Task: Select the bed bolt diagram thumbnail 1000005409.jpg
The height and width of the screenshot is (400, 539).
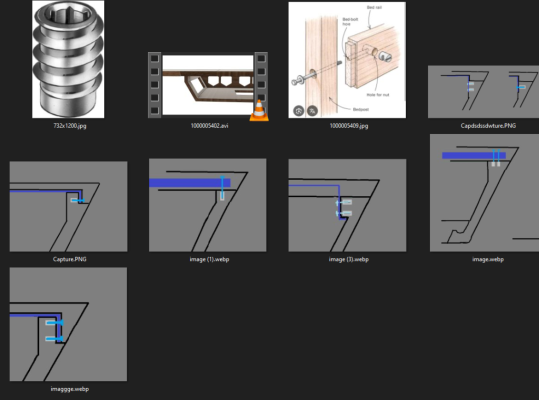Action: (347, 60)
